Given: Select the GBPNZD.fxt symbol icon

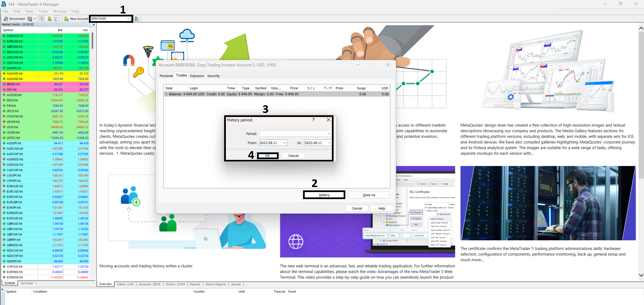Looking at the screenshot, I should pyautogui.click(x=4, y=245).
